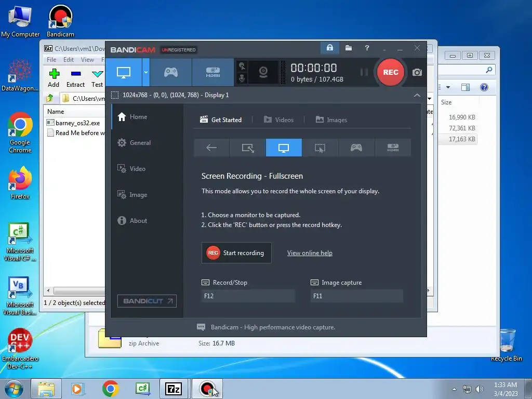Open About section in sidebar
The image size is (532, 399).
[x=147, y=220]
